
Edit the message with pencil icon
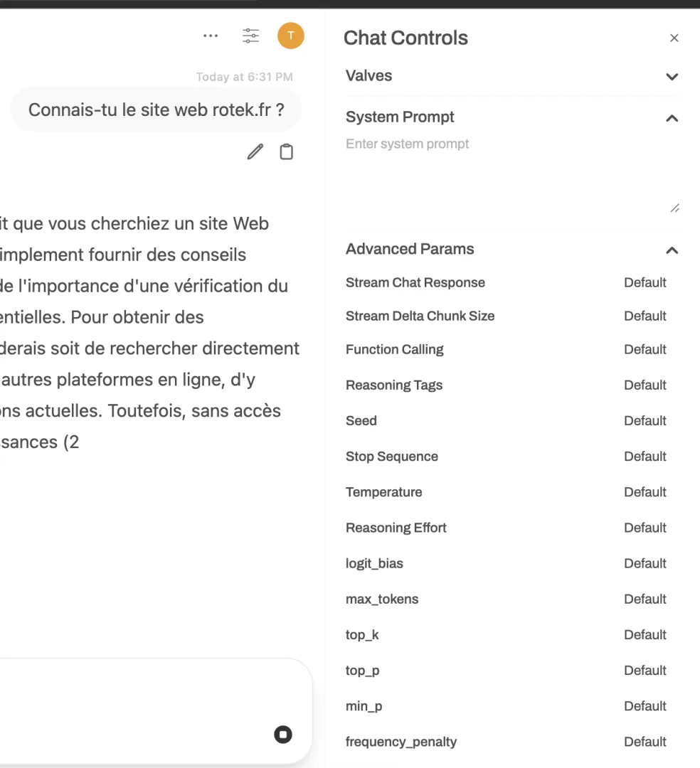(x=255, y=151)
